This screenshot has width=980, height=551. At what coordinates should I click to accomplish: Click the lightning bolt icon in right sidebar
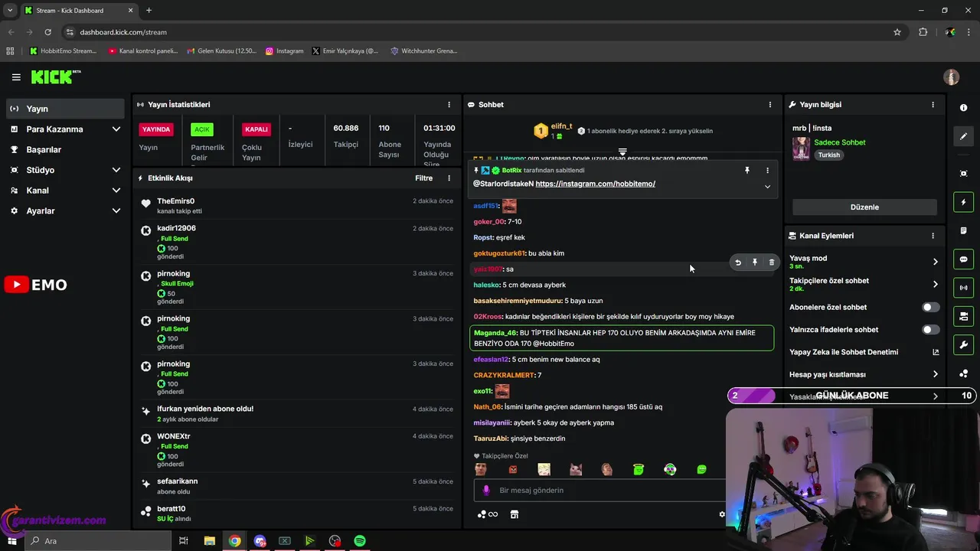click(963, 202)
